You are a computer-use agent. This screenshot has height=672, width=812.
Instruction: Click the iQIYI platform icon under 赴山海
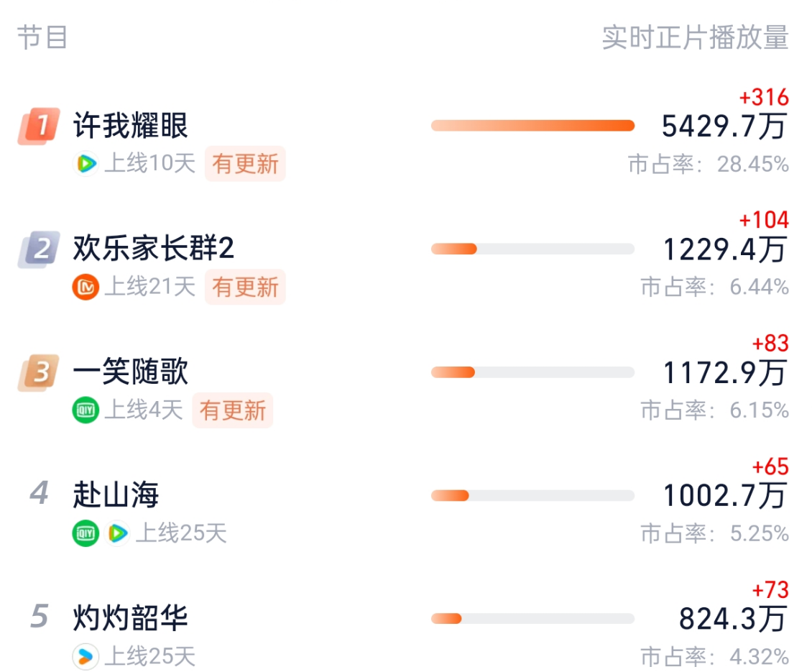[x=86, y=533]
